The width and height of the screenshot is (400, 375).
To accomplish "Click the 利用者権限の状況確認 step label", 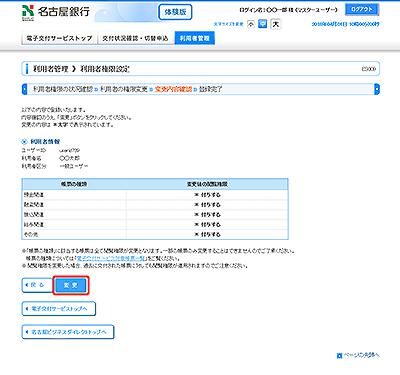I will coord(63,89).
